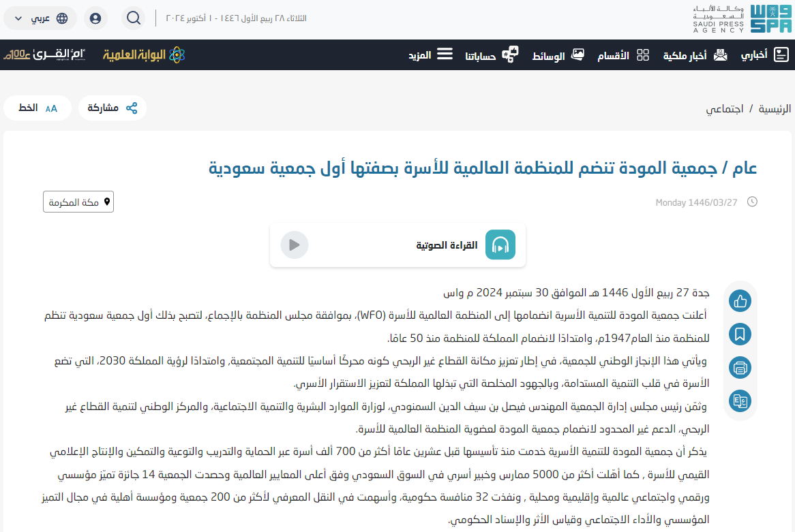Click the headphones audio reading icon
795x532 pixels.
pos(500,245)
